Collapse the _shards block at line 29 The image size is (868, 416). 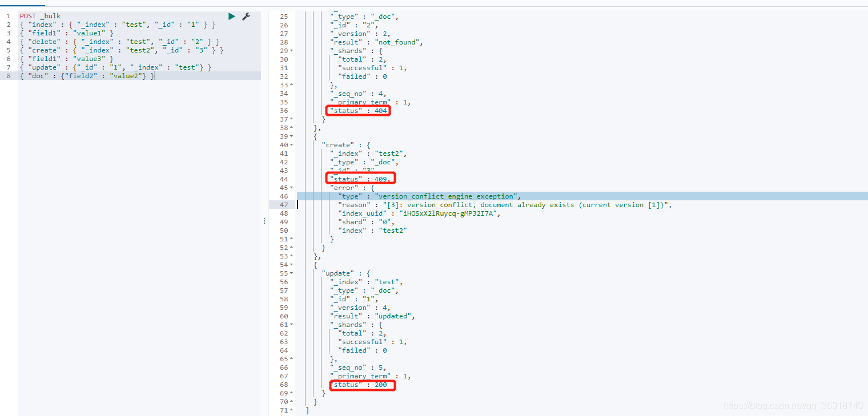tap(292, 51)
